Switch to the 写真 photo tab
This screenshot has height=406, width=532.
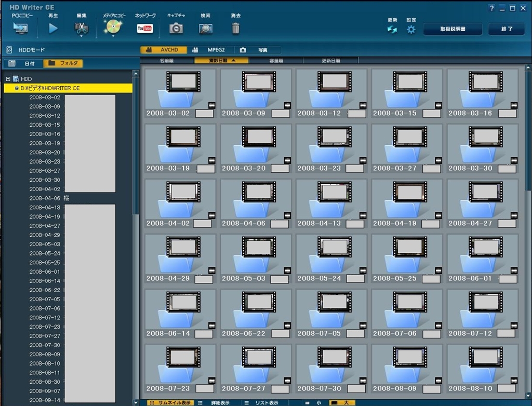[x=257, y=50]
